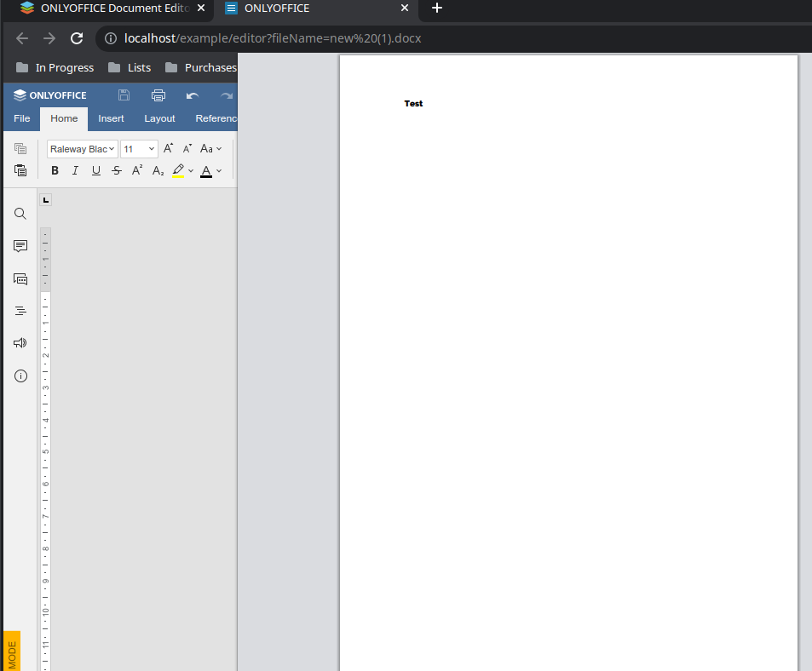Apply strikethrough to text
The height and width of the screenshot is (671, 812).
[116, 170]
